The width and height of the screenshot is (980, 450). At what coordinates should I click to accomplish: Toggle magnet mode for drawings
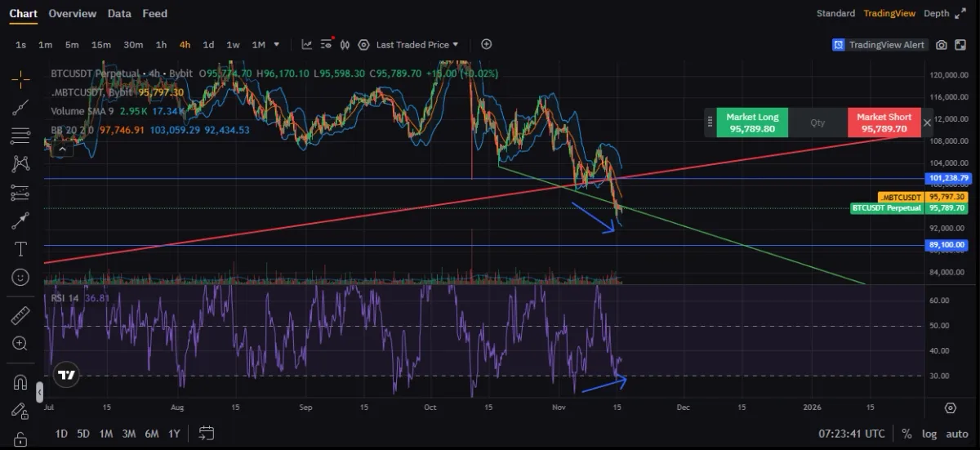[x=21, y=382]
